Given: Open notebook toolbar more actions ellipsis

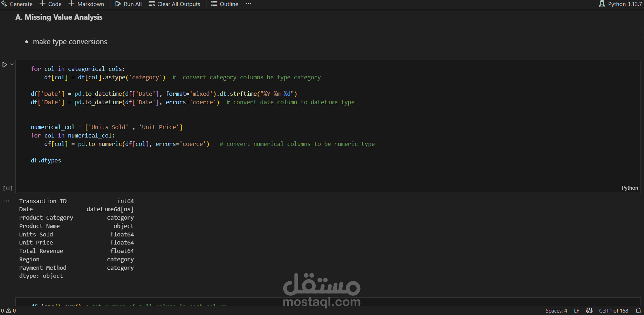Looking at the screenshot, I should [x=248, y=4].
